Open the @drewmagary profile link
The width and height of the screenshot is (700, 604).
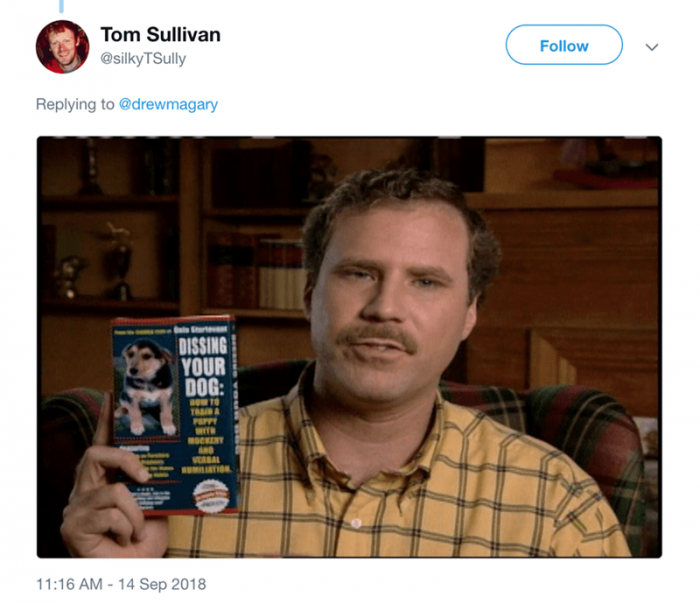[168, 104]
